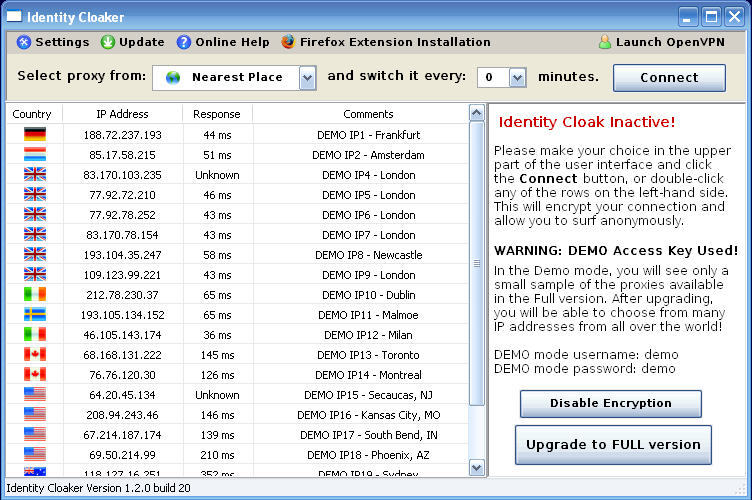This screenshot has height=500, width=752.
Task: Select the DEMO IP11 - Malmoe comment
Action: [368, 315]
